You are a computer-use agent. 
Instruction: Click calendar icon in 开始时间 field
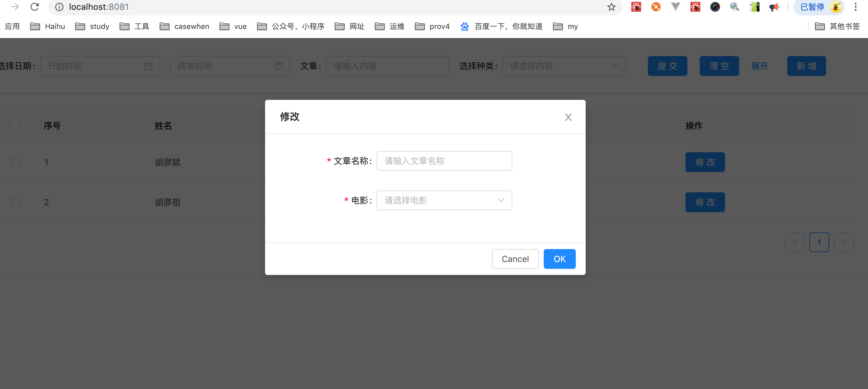click(x=148, y=66)
